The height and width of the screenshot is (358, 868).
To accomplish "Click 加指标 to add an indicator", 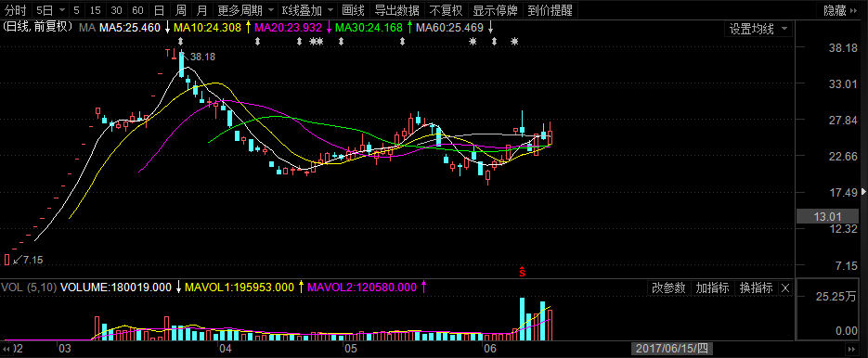I will 712,288.
